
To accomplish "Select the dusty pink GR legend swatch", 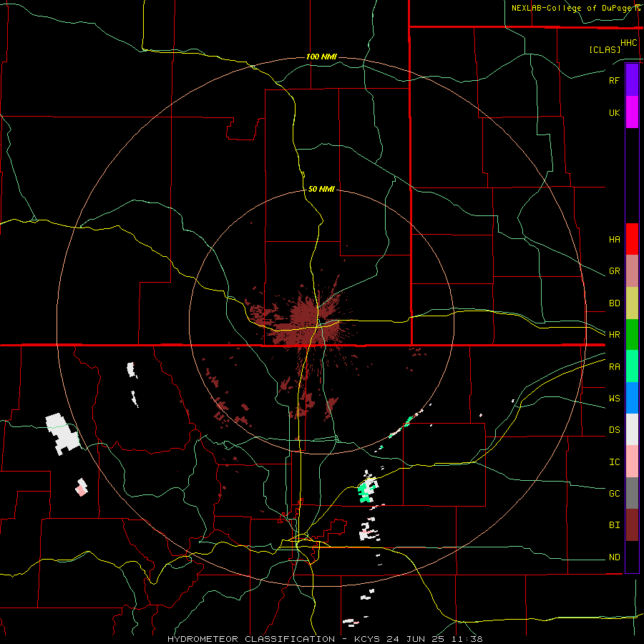I will coord(632,271).
